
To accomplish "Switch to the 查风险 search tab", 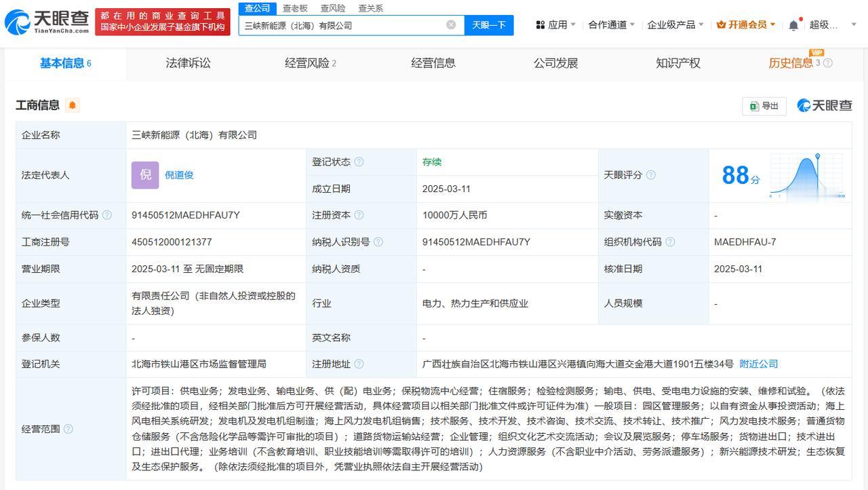I will (333, 8).
